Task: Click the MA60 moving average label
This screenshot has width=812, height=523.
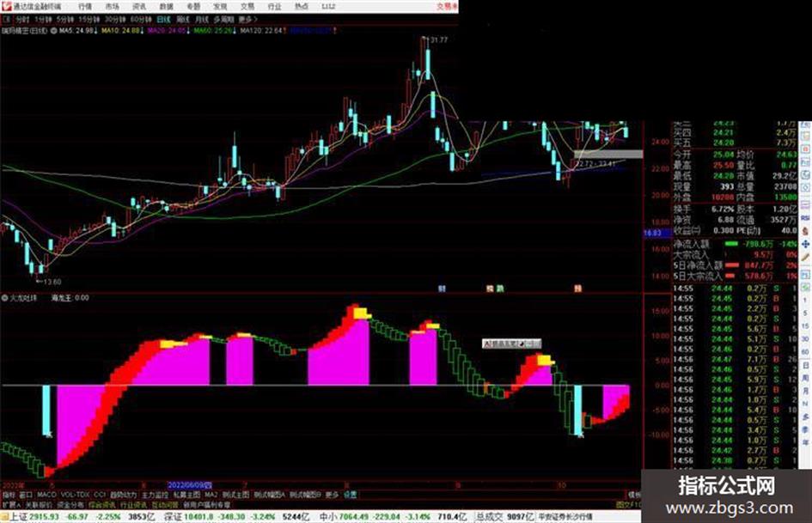Action: pos(216,31)
